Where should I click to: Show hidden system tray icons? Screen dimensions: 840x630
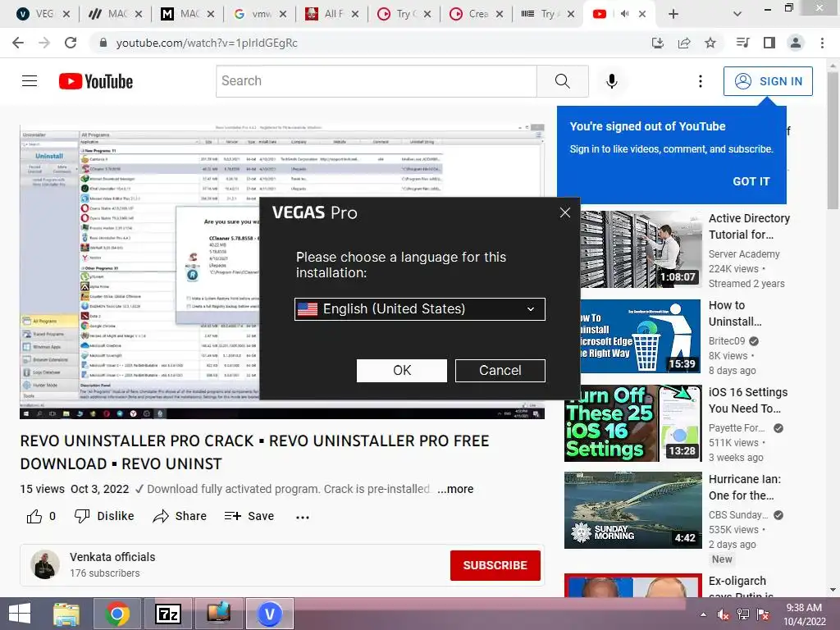click(x=703, y=614)
